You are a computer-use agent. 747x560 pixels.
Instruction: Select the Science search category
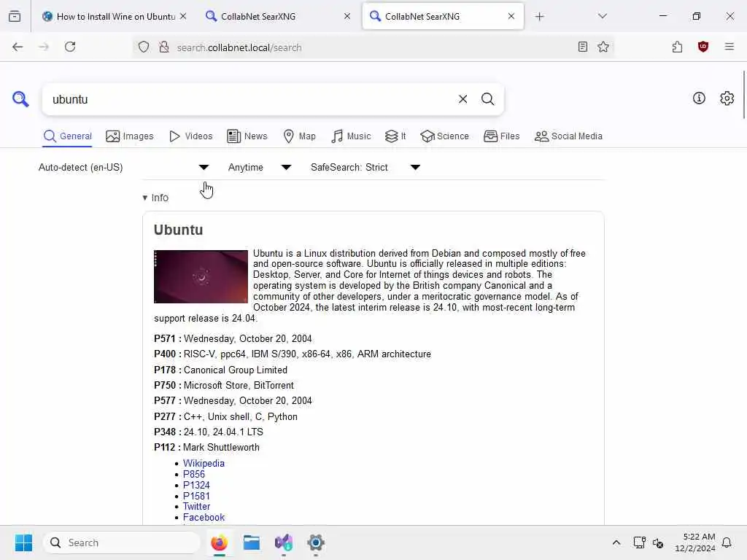point(444,136)
